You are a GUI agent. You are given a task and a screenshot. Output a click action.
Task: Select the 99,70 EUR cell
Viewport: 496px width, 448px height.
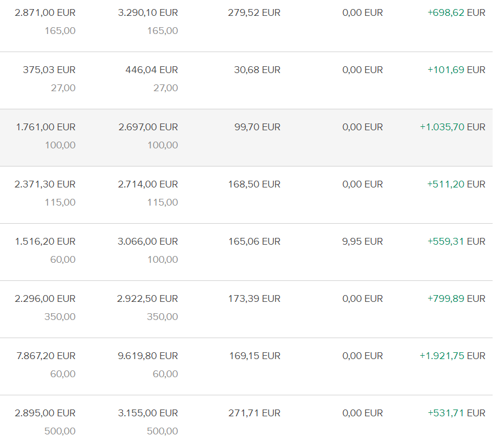(x=257, y=127)
